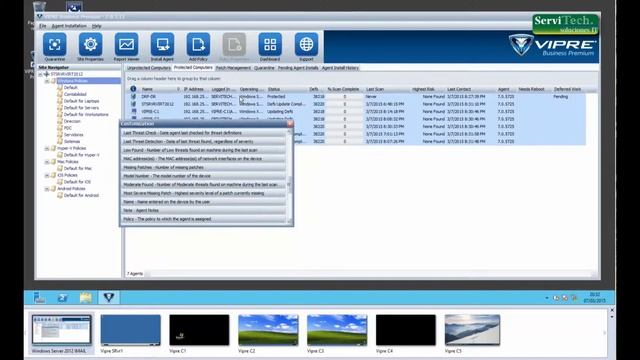
Task: Click the agent icon of DRP-DR row
Action: [x=133, y=97]
